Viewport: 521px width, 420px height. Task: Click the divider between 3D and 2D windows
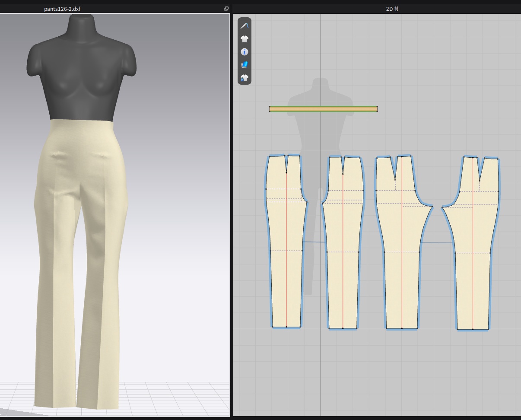[231, 216]
